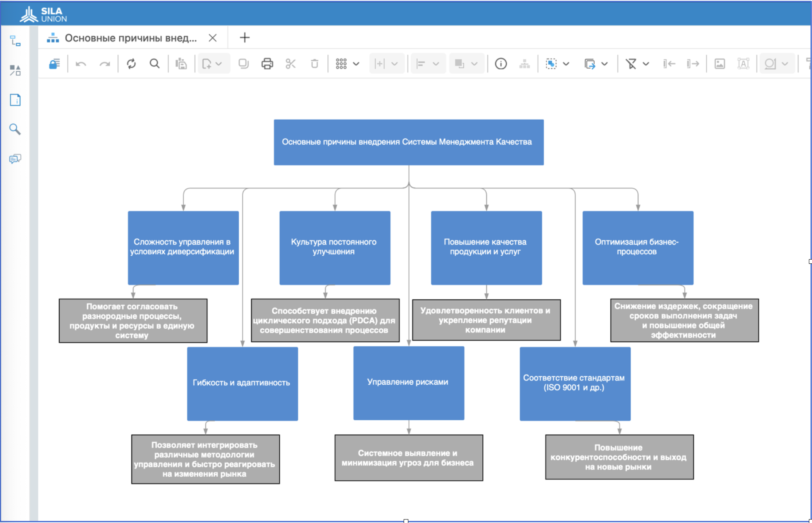Image resolution: width=812 pixels, height=523 pixels.
Task: Add a new tab with plus button
Action: 244,38
